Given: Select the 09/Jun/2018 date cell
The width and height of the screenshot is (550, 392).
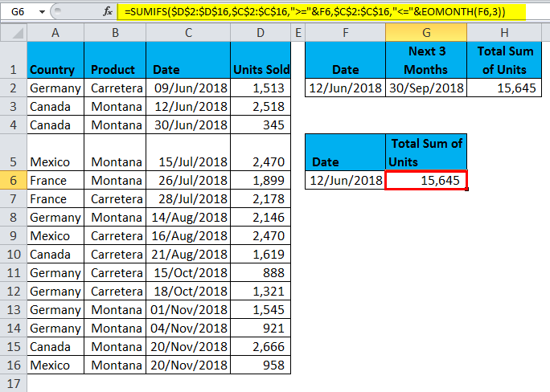Looking at the screenshot, I should 188,88.
